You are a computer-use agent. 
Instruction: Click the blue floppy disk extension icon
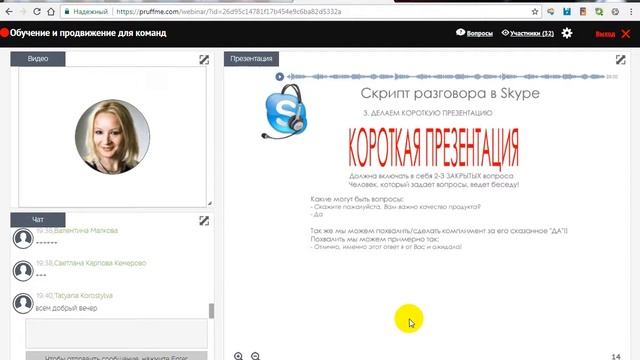[567, 12]
